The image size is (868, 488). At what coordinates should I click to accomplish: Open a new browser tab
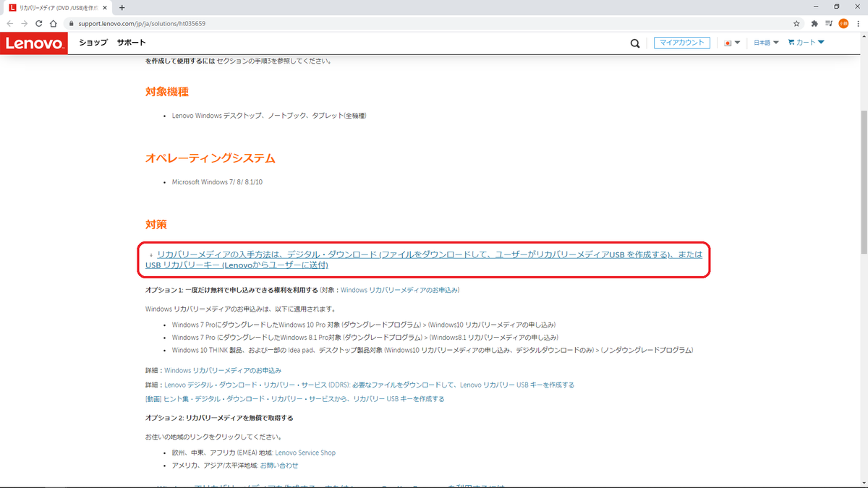pos(122,7)
